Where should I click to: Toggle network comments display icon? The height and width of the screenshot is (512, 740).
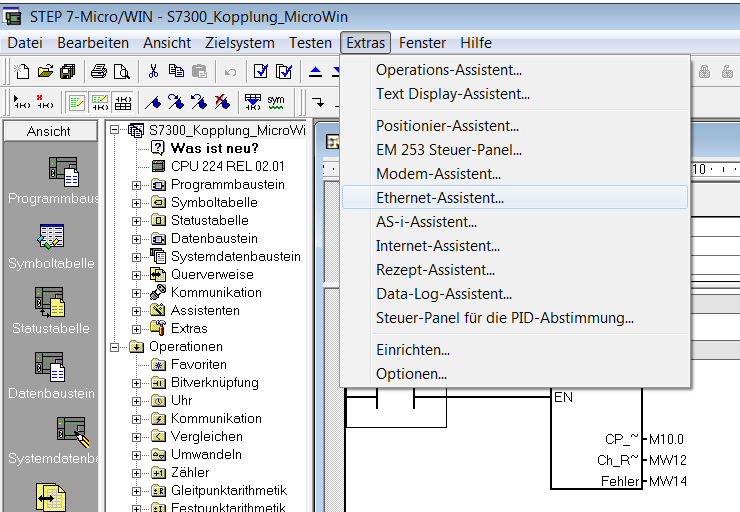100,102
